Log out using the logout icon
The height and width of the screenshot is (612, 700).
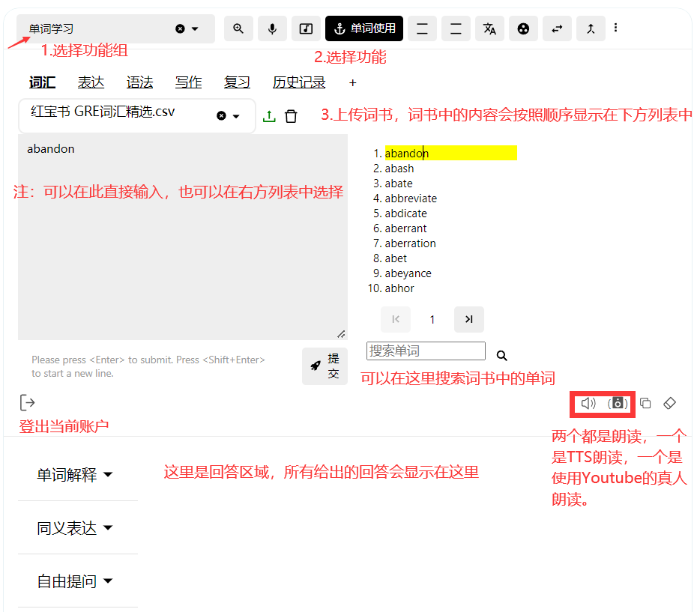(27, 402)
